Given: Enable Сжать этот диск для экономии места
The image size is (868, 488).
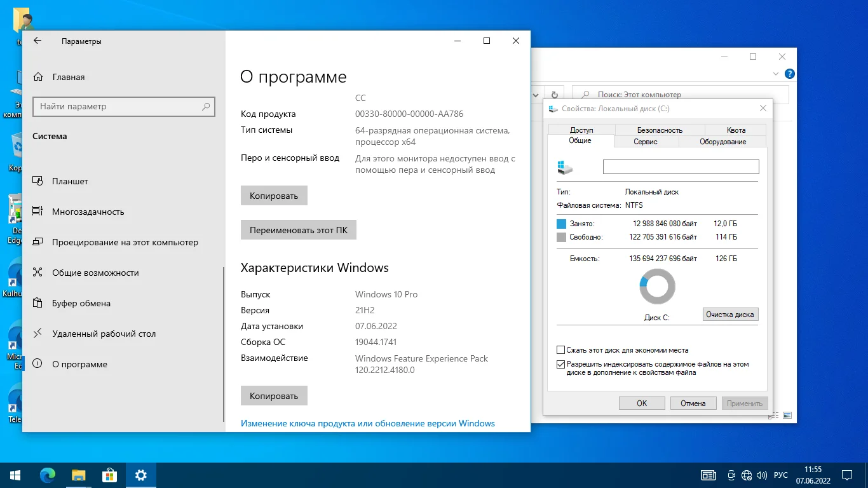Looking at the screenshot, I should click(560, 350).
